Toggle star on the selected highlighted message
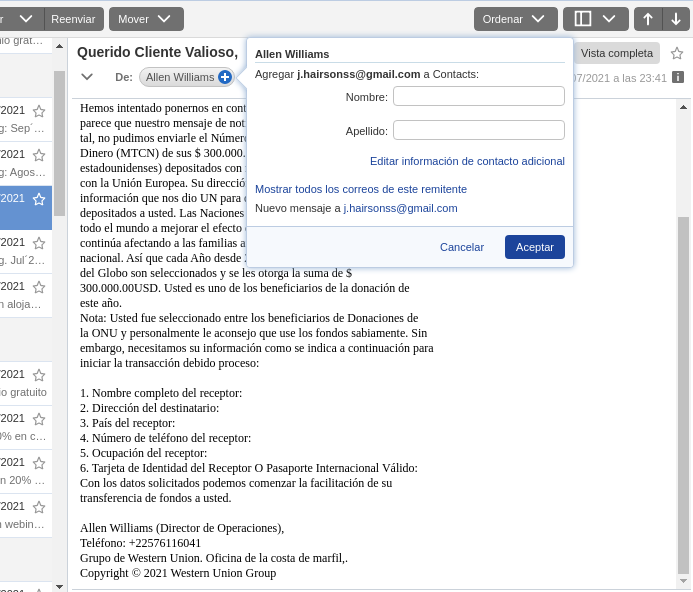The height and width of the screenshot is (592, 693). pyautogui.click(x=39, y=199)
